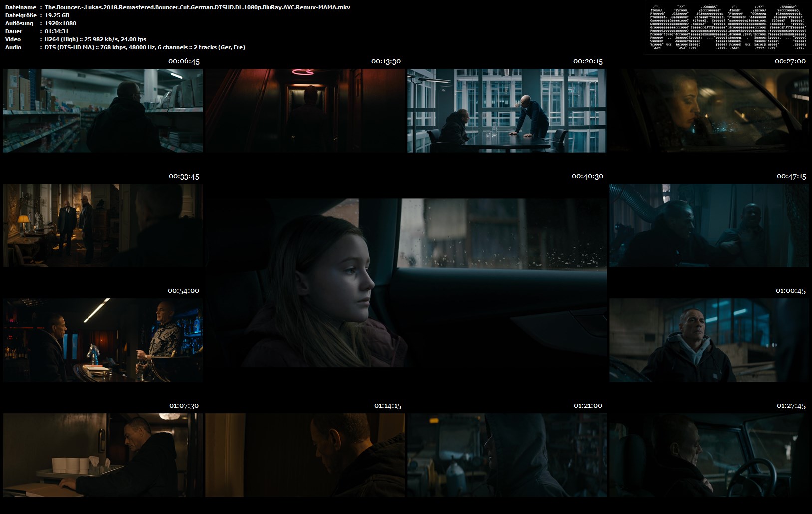Select the 00:27:00 timestamp text
The width and height of the screenshot is (812, 514).
pyautogui.click(x=790, y=61)
